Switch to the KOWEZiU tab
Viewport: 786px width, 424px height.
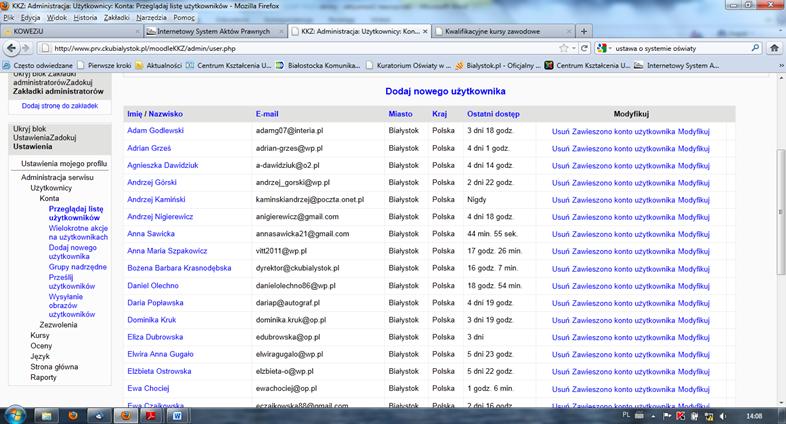pyautogui.click(x=71, y=31)
